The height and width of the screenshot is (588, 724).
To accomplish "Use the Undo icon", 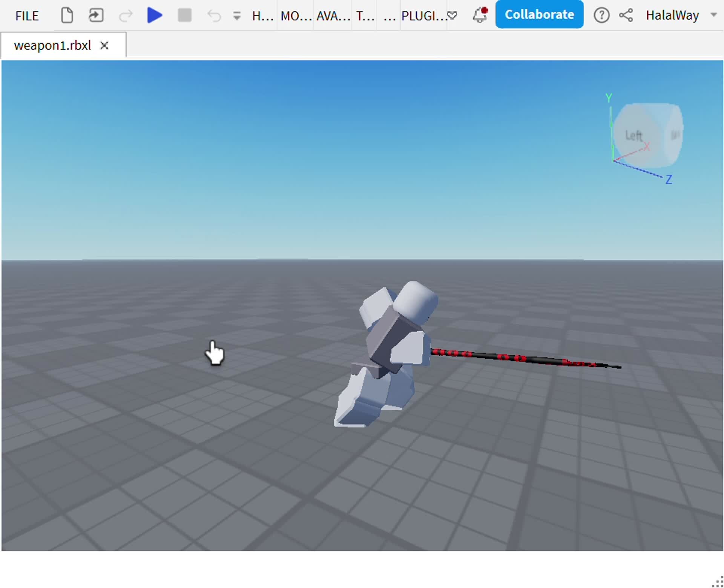I will pyautogui.click(x=213, y=15).
